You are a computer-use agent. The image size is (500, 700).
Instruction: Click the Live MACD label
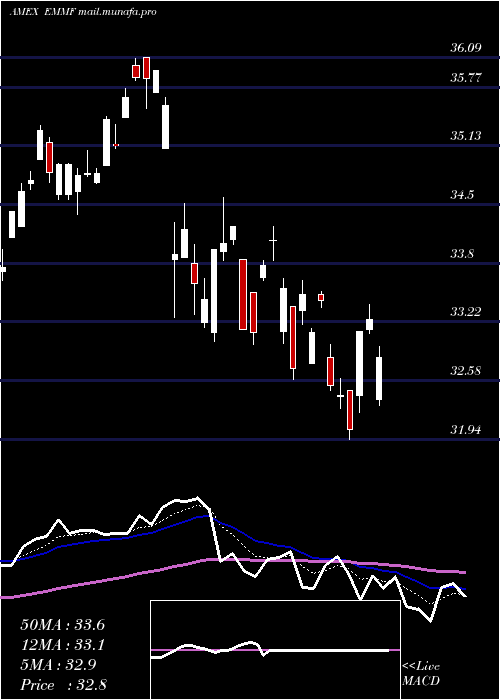click(x=421, y=673)
